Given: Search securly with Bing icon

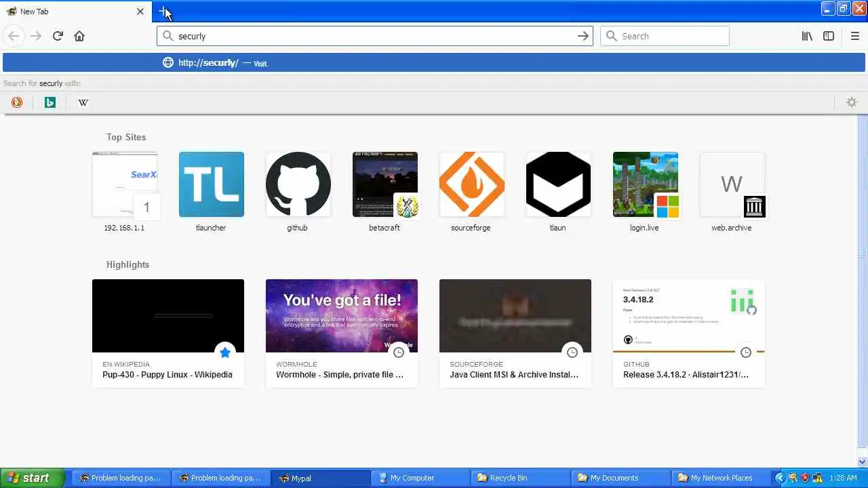Looking at the screenshot, I should coord(50,102).
